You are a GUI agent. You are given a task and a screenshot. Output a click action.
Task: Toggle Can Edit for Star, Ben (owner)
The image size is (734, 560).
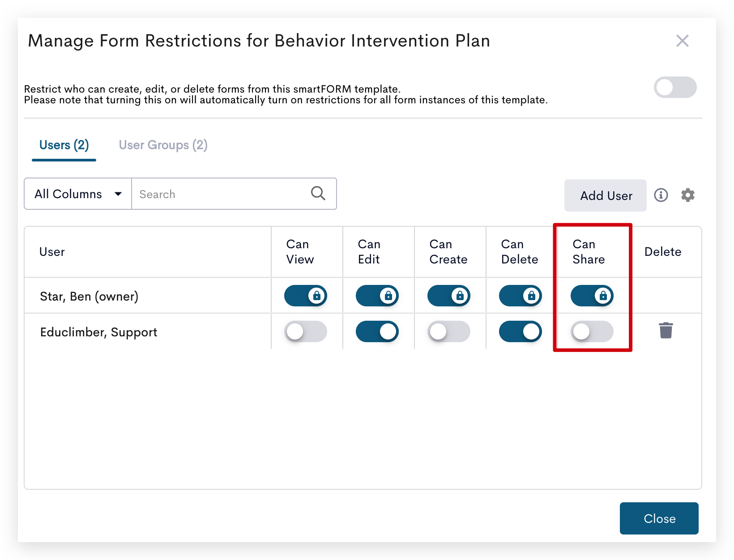[377, 296]
